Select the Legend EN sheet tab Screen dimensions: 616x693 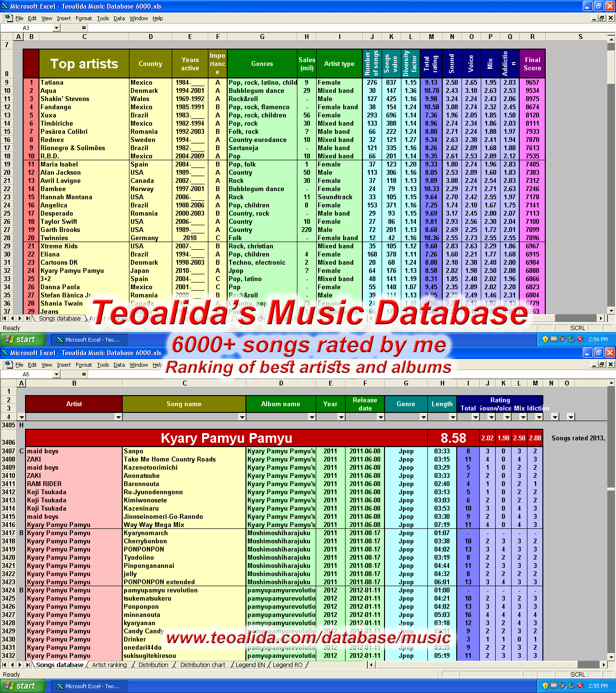click(x=250, y=665)
